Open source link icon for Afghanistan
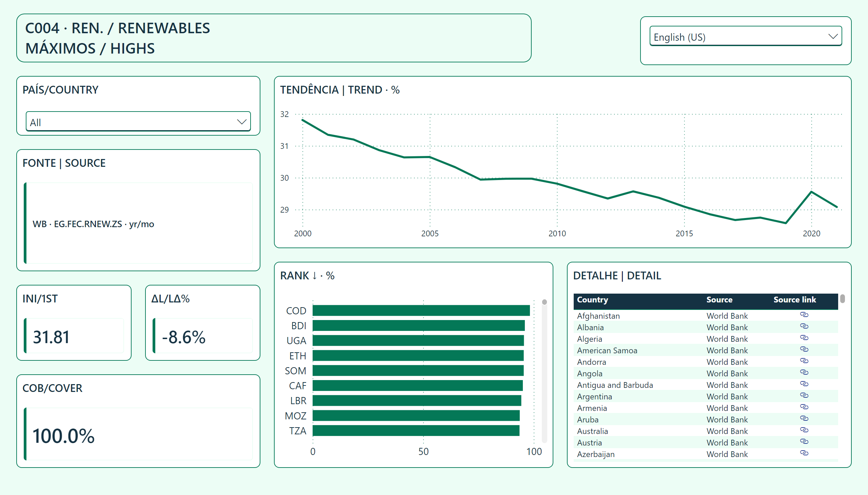 click(x=804, y=315)
